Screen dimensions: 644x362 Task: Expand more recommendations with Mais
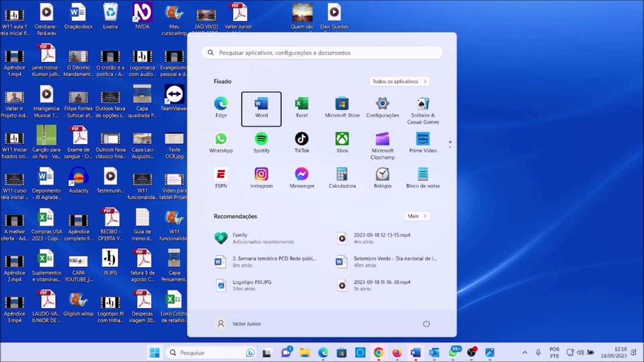(x=417, y=216)
